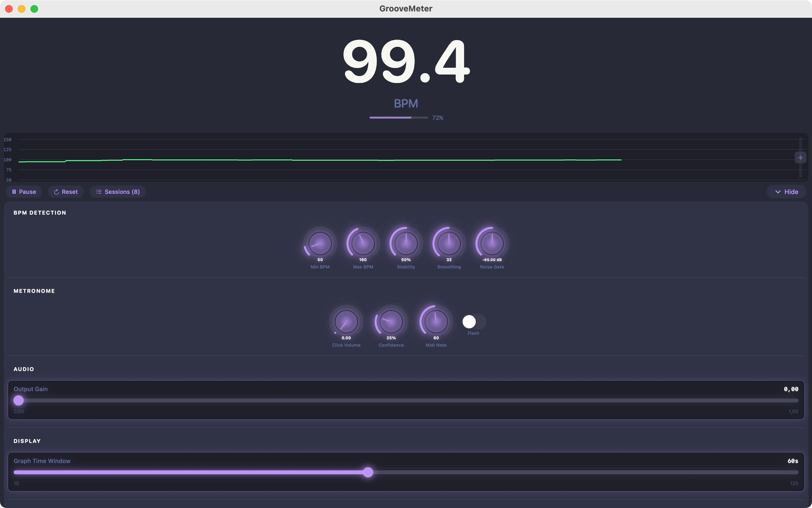
Task: Click the AUDIO section header
Action: pos(24,369)
